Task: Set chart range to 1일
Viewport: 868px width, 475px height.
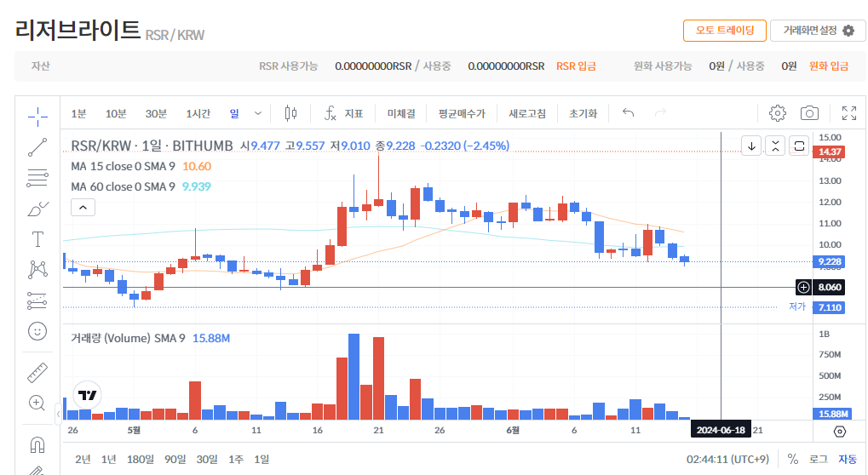Action: pyautogui.click(x=262, y=459)
